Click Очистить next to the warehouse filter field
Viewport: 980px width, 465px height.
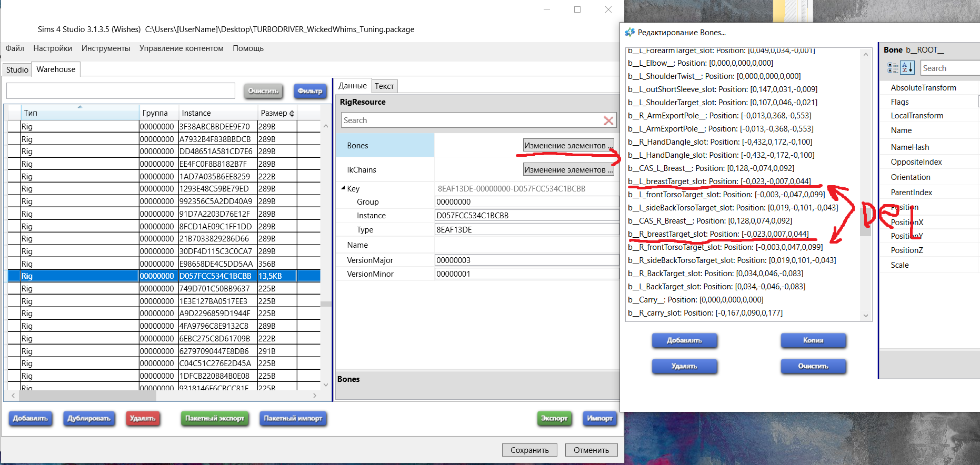[263, 91]
